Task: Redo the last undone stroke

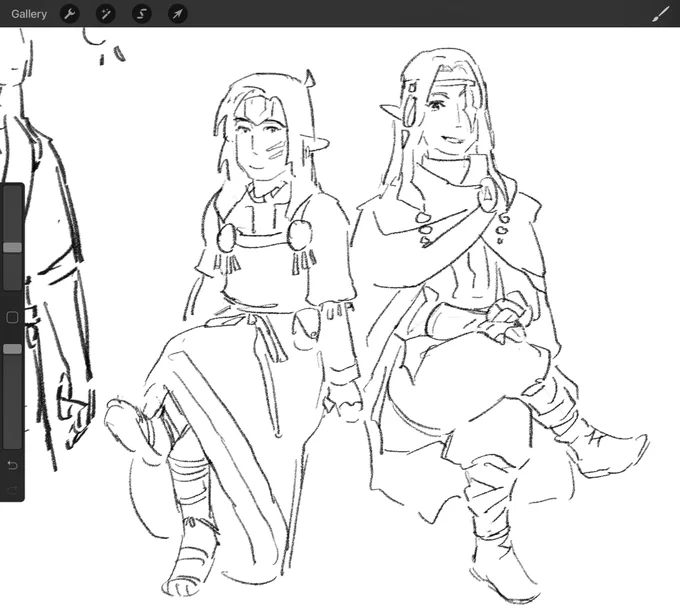Action: pos(12,490)
